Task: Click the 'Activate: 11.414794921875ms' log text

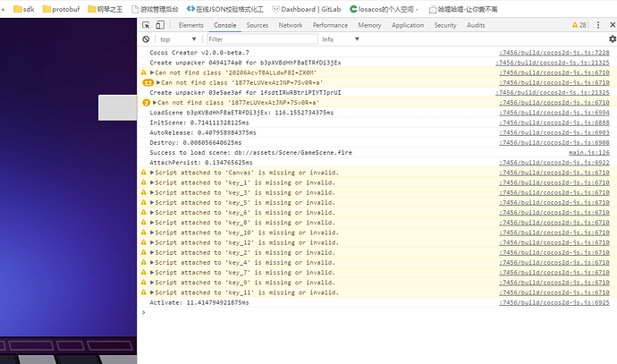Action: (x=199, y=302)
